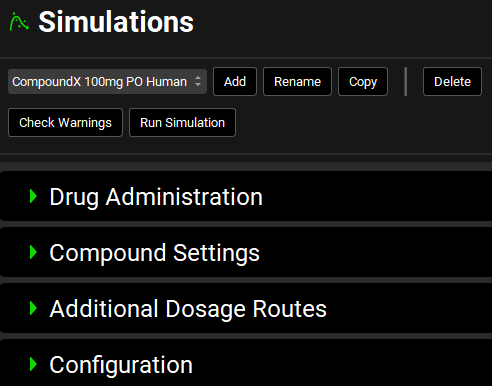The width and height of the screenshot is (492, 386).
Task: Click the green Simulations curve icon
Action: tap(19, 22)
